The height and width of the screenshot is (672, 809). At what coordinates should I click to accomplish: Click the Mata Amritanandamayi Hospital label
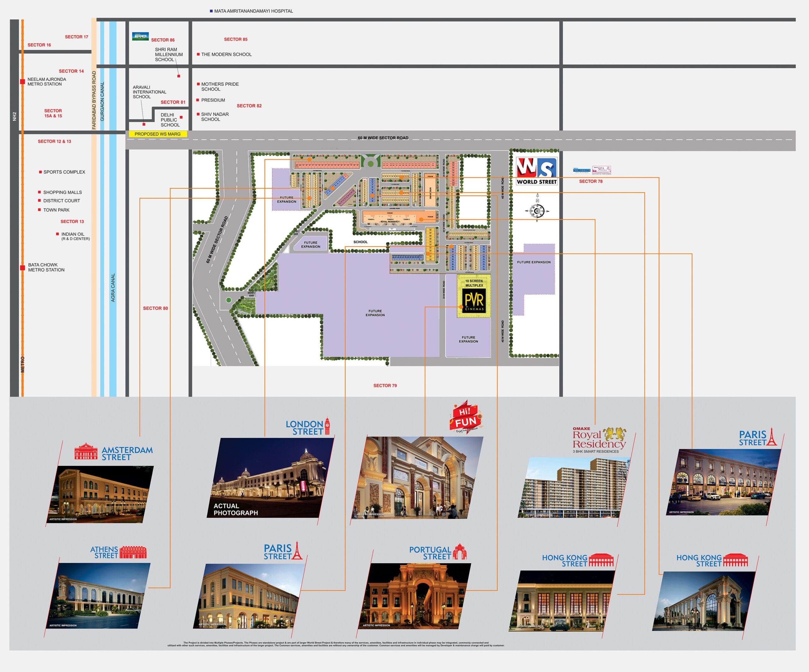coord(253,11)
